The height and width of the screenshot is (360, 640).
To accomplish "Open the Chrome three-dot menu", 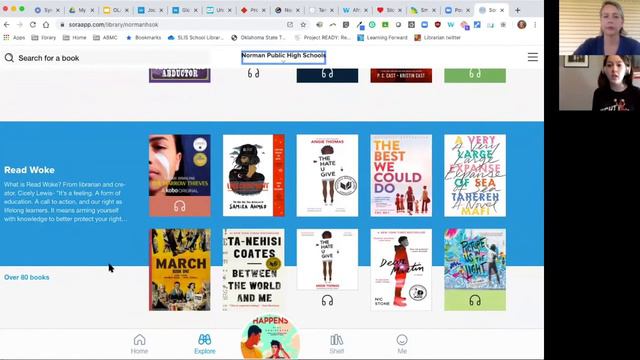I will (535, 24).
